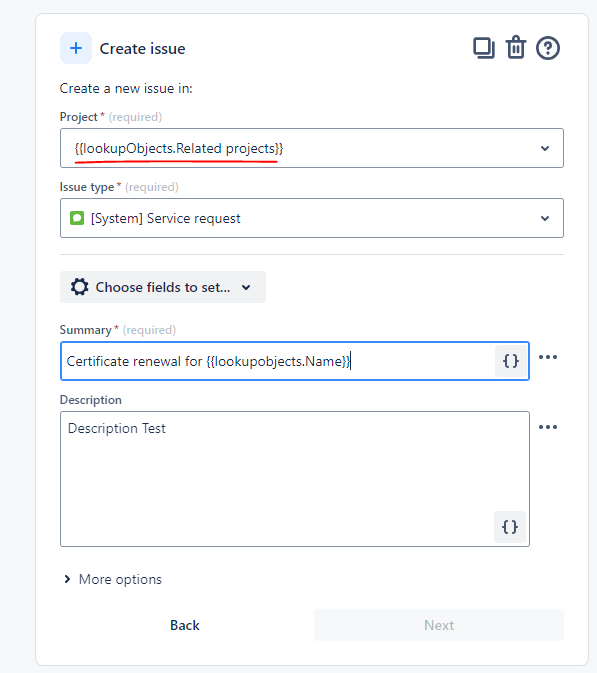Image resolution: width=597 pixels, height=673 pixels.
Task: Delete the action with the trash icon
Action: tap(515, 47)
